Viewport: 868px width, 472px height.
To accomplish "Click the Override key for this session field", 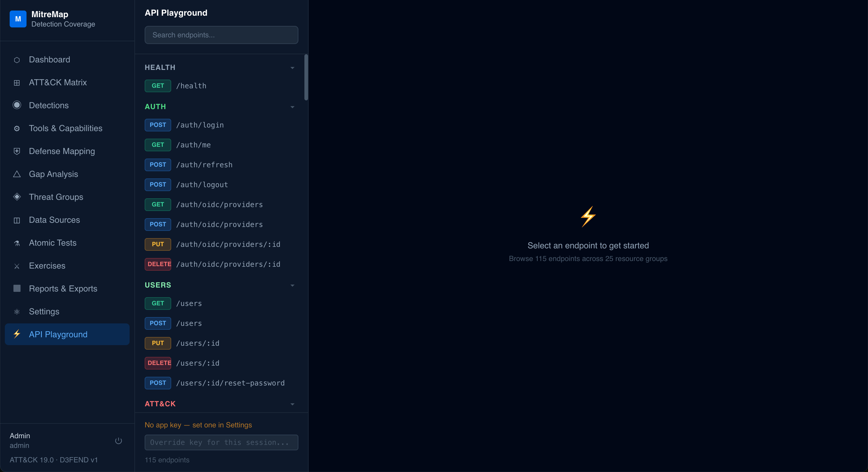I will click(x=222, y=442).
